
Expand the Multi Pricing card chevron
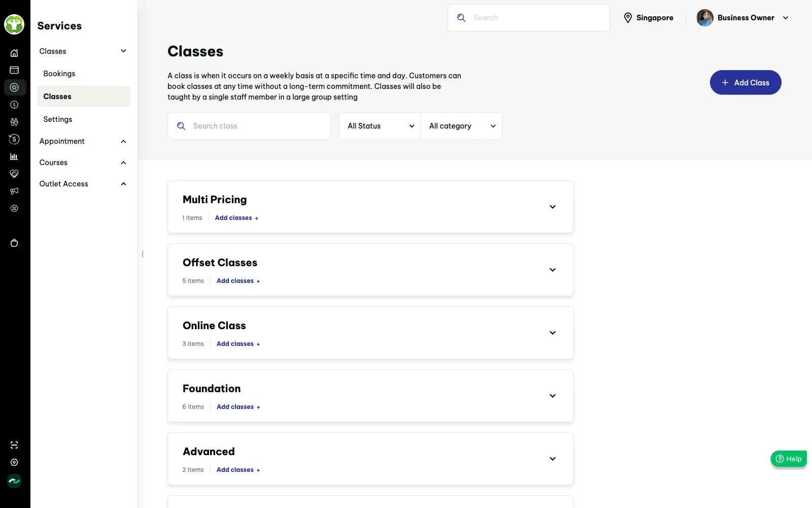[553, 207]
